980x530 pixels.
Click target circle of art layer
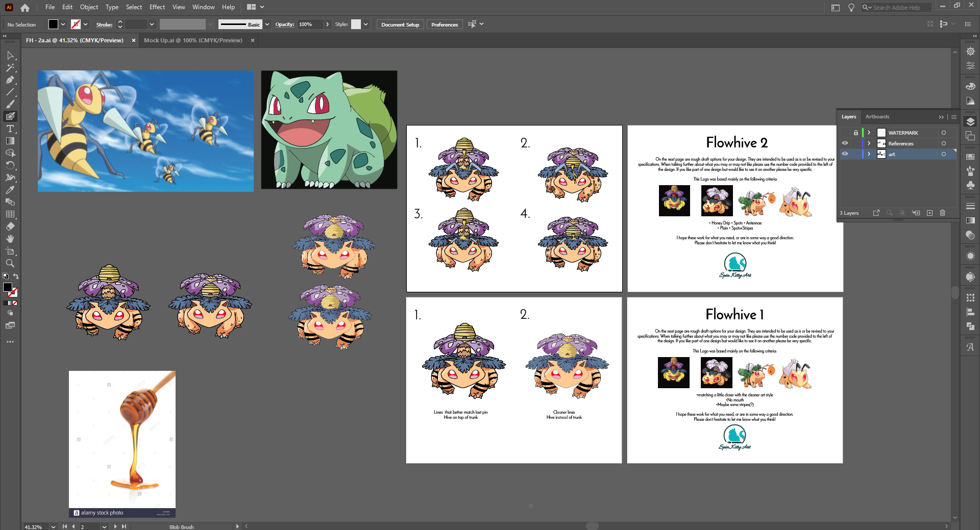[944, 154]
